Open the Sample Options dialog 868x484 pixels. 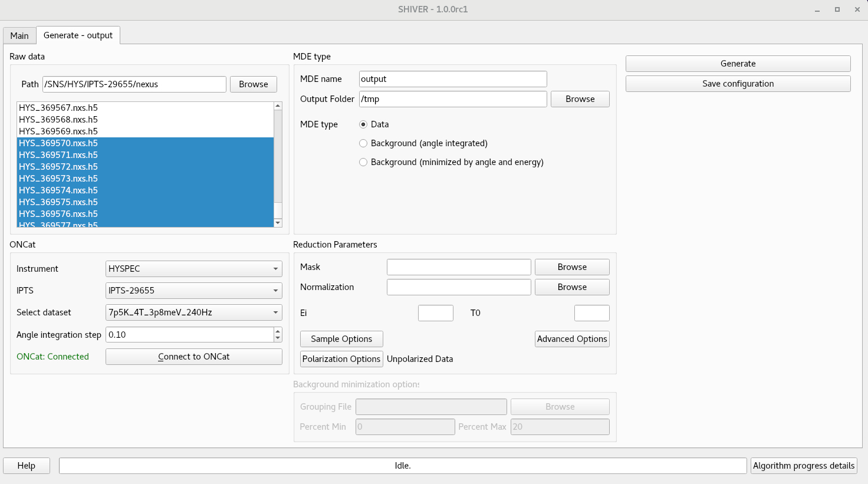tap(341, 338)
